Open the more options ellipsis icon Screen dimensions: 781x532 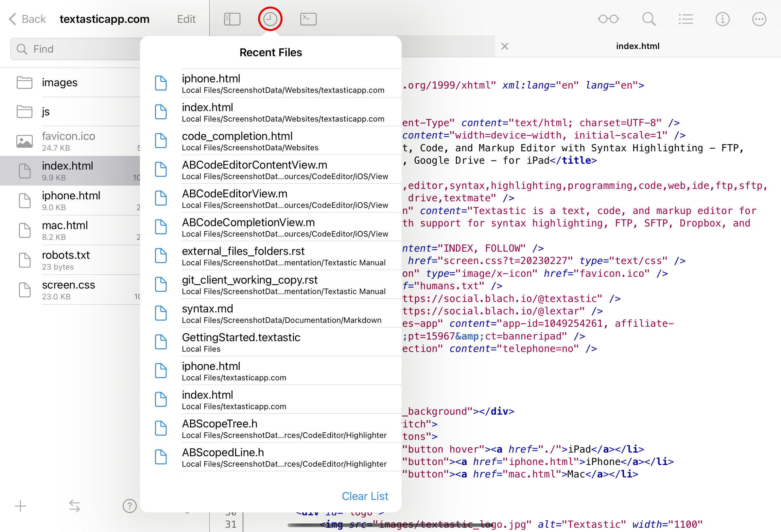[759, 19]
